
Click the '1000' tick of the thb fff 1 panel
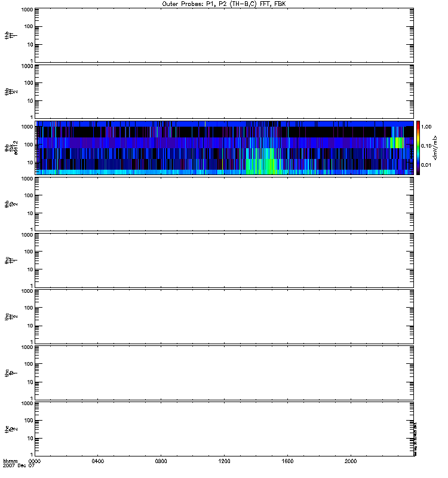pyautogui.click(x=27, y=10)
